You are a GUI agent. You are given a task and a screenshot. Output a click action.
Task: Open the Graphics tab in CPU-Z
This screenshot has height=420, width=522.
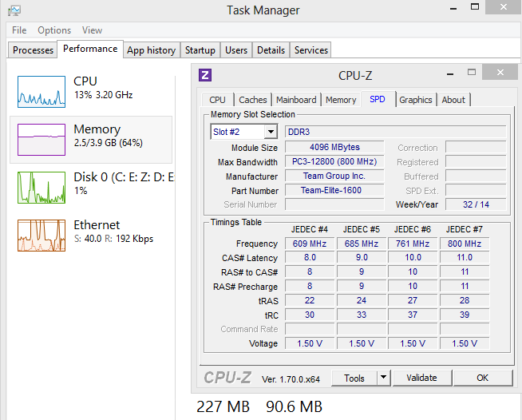coord(416,100)
